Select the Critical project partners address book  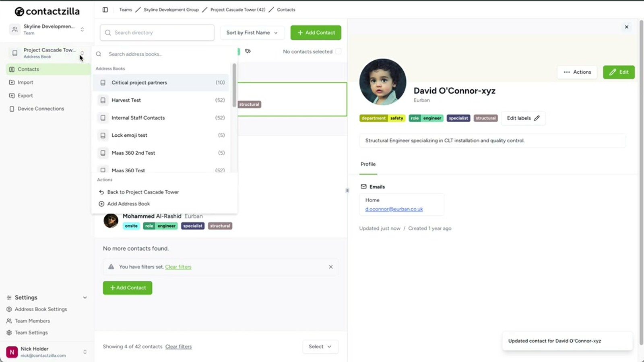click(x=161, y=82)
